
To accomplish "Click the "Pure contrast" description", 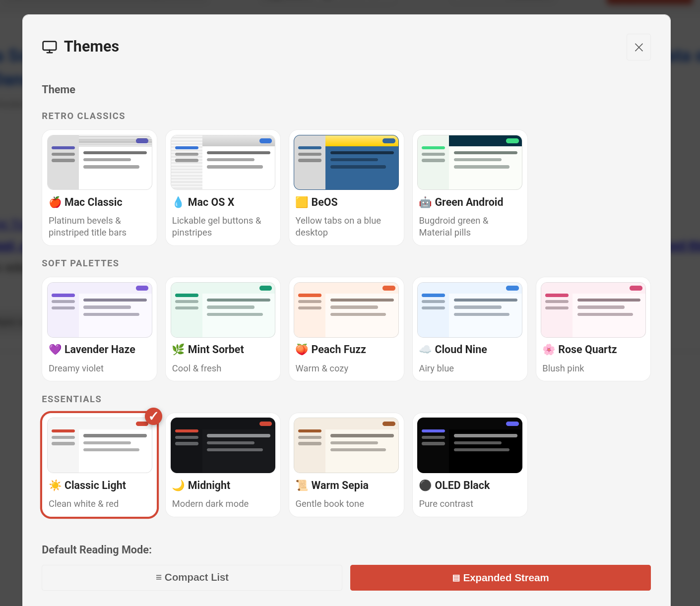I will click(446, 504).
